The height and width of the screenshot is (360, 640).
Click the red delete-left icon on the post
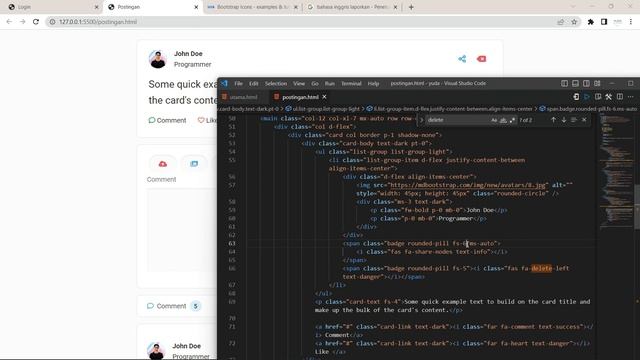click(x=481, y=59)
